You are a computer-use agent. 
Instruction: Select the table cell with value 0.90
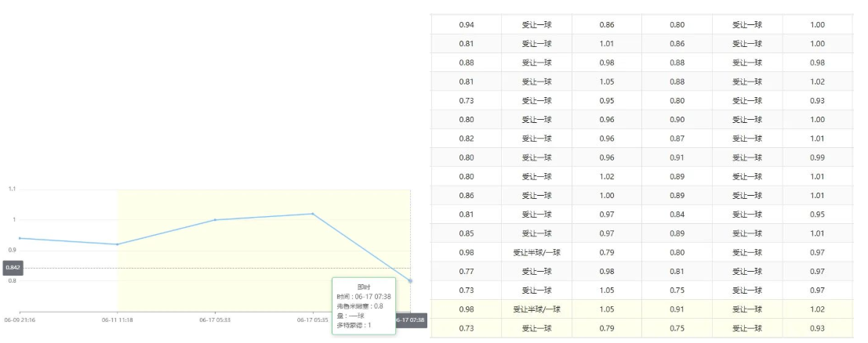(677, 120)
